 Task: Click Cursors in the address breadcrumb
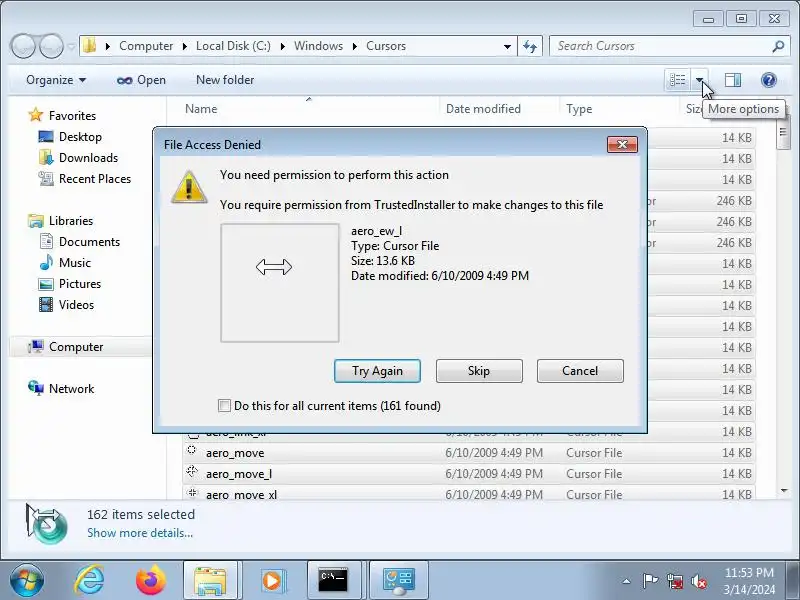(386, 46)
